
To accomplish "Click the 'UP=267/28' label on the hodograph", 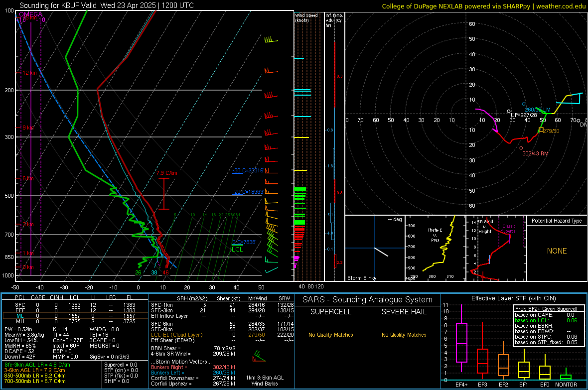I will tap(524, 115).
